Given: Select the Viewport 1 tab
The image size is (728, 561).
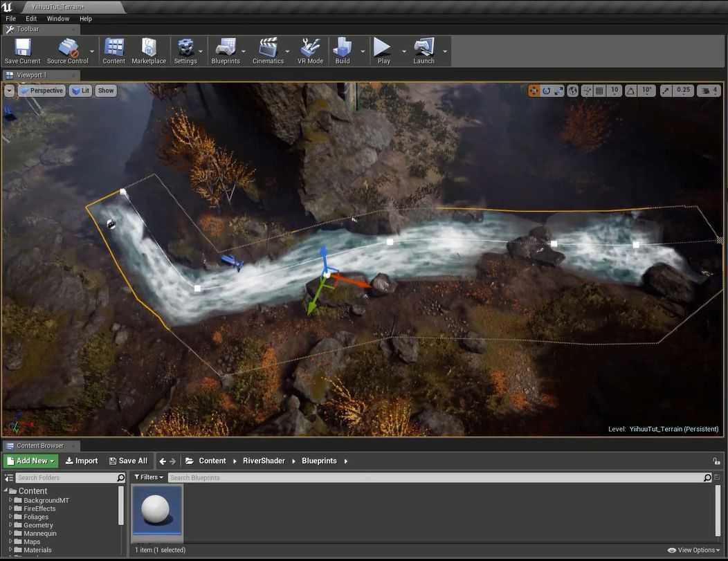Looking at the screenshot, I should (41, 75).
